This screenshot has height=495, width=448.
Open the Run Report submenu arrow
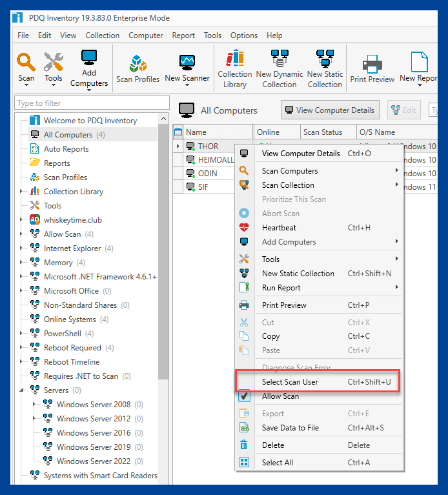[x=397, y=287]
